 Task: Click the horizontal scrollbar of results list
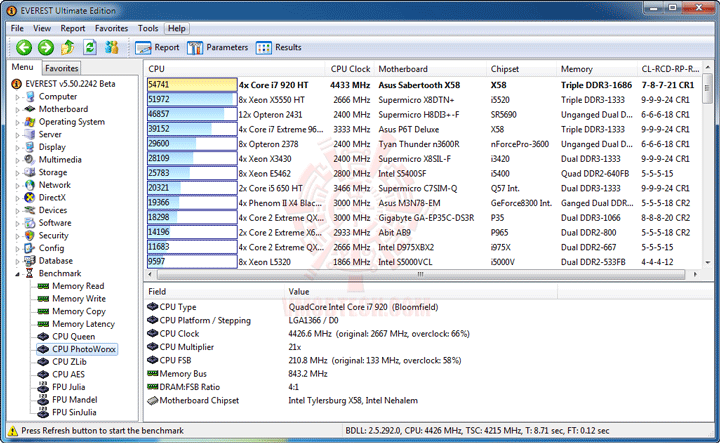421,274
